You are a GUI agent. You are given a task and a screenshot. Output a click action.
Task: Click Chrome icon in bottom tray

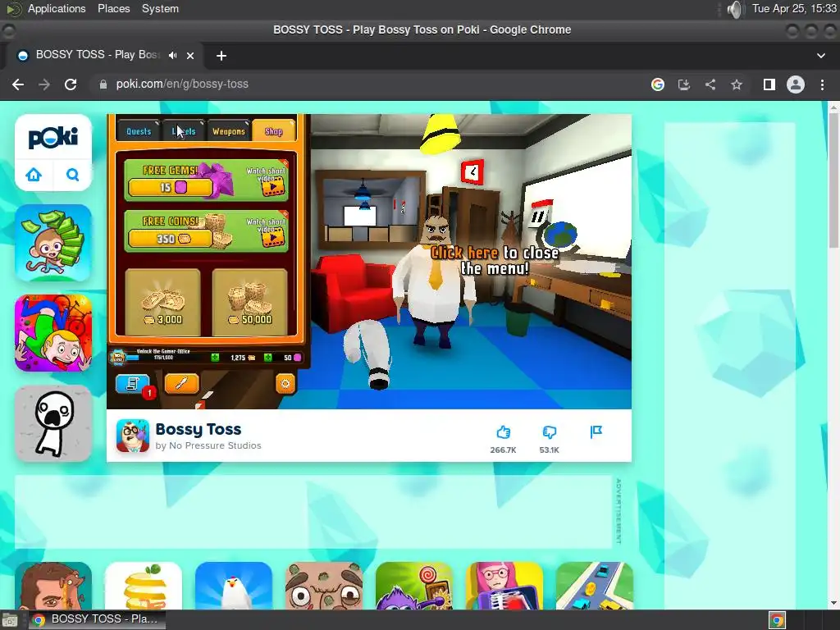coord(778,620)
